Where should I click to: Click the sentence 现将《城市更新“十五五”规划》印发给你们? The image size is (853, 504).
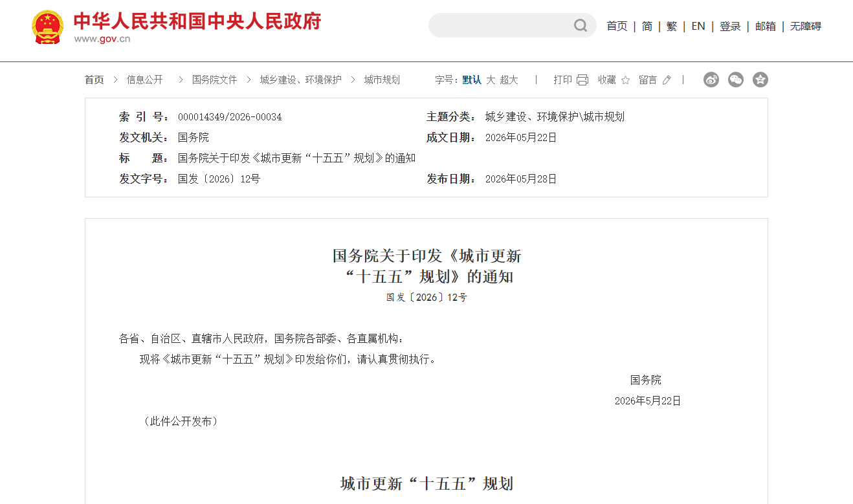pos(288,359)
